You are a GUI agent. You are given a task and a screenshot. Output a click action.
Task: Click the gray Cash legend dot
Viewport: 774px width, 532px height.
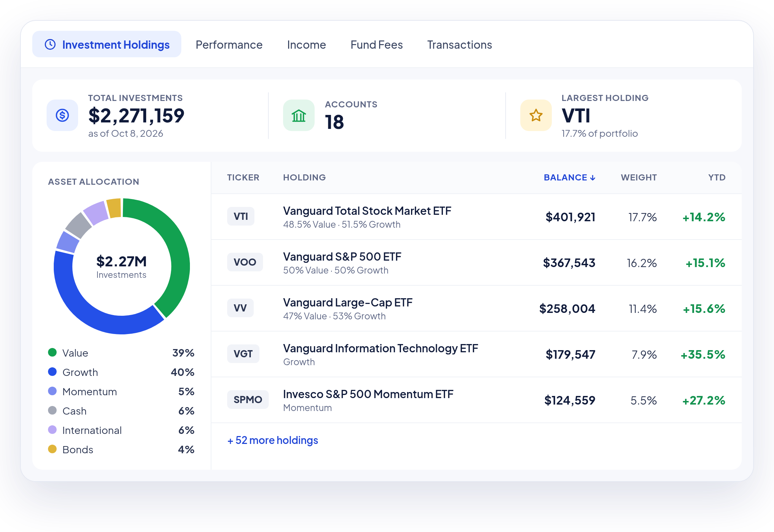pyautogui.click(x=52, y=410)
